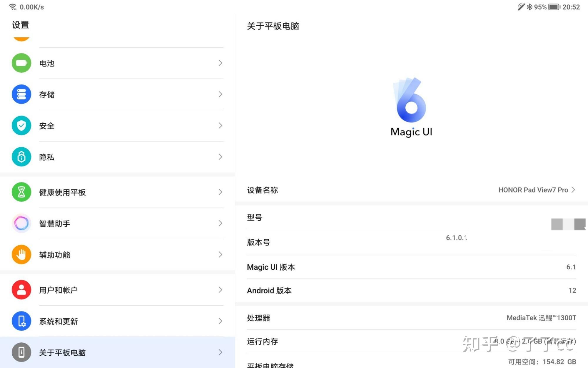Tap the Android 版本 row

tap(412, 291)
